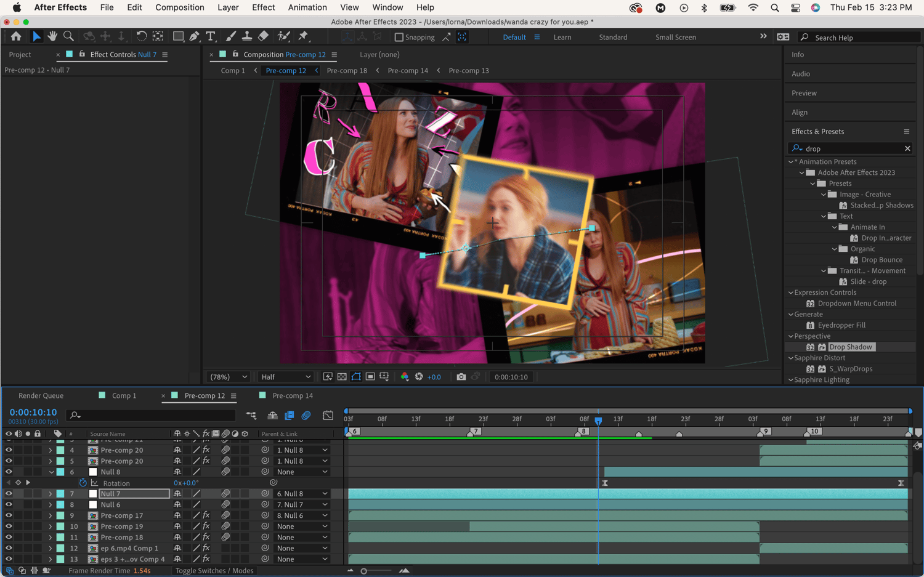Image resolution: width=924 pixels, height=577 pixels.
Task: Select the Learn workspace
Action: pos(562,37)
